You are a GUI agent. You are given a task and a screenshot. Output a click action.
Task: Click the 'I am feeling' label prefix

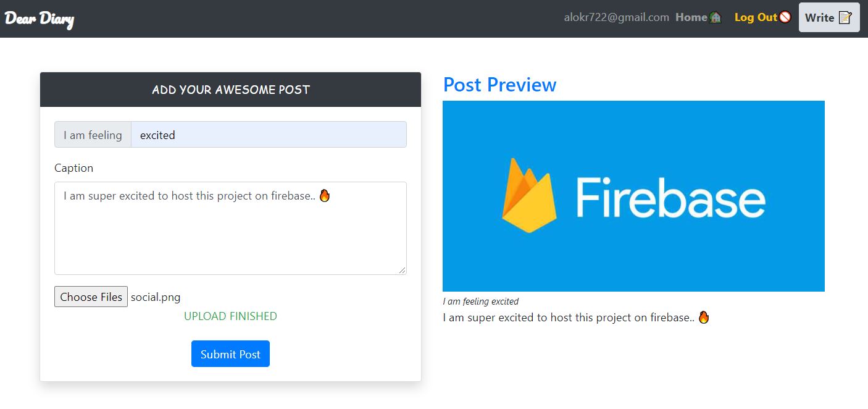point(93,135)
